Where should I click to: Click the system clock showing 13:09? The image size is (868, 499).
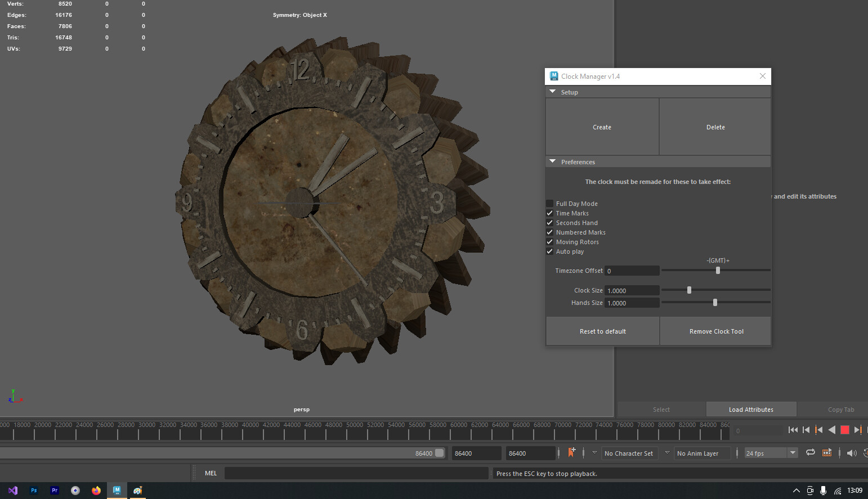[854, 491]
